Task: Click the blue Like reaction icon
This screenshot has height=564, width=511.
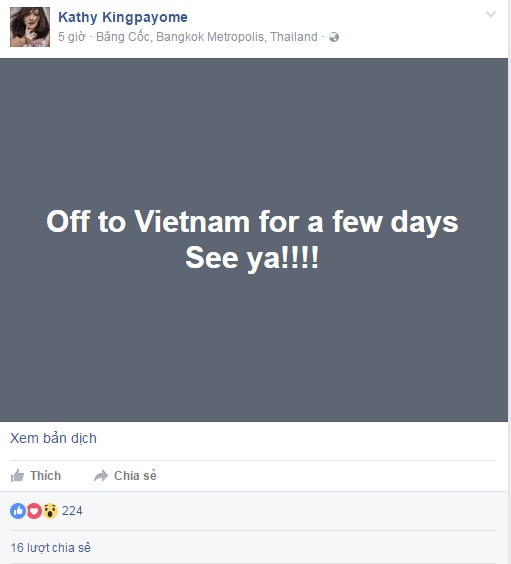Action: (x=18, y=511)
